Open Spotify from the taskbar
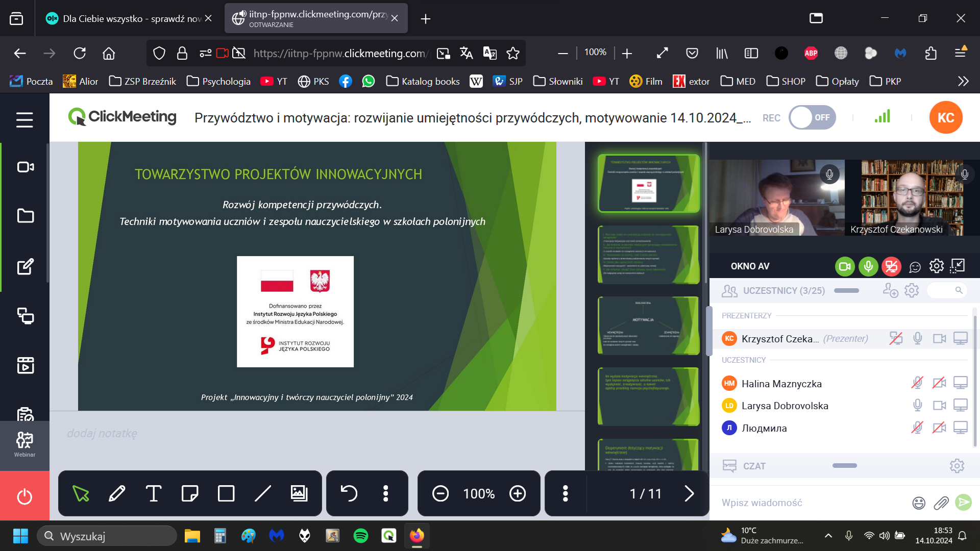 pyautogui.click(x=361, y=536)
